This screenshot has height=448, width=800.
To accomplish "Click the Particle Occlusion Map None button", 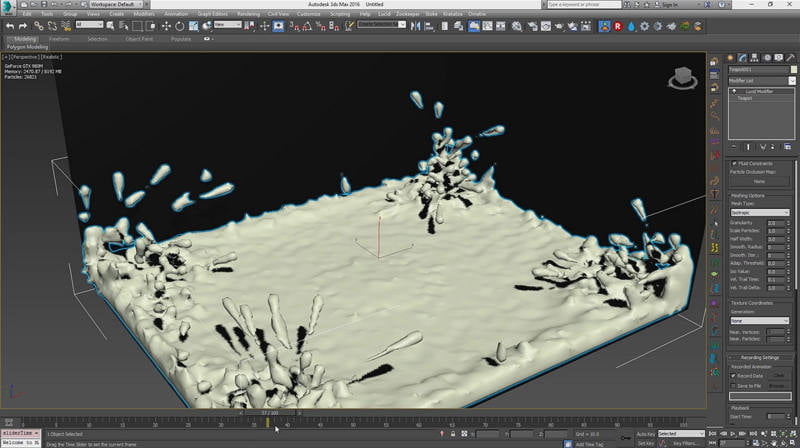I will click(x=759, y=182).
